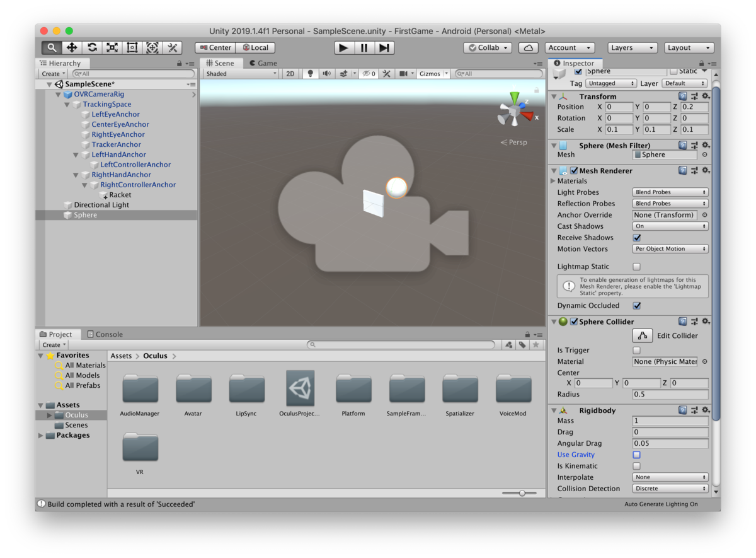756x558 pixels.
Task: Expand the Materials section
Action: pyautogui.click(x=554, y=181)
